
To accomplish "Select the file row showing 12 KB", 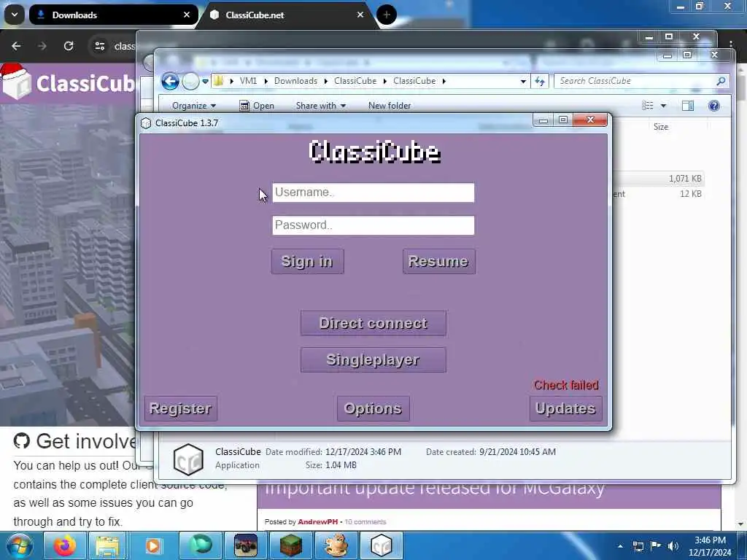I will pyautogui.click(x=659, y=194).
